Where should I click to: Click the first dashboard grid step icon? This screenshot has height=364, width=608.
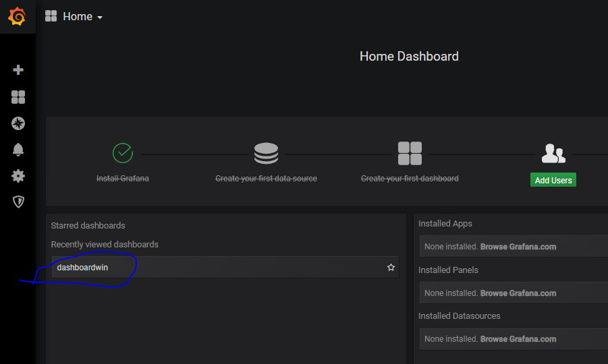410,153
